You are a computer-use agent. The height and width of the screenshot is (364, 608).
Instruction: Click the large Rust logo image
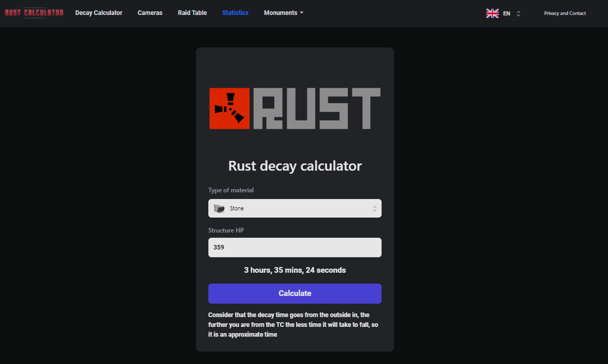pyautogui.click(x=294, y=109)
